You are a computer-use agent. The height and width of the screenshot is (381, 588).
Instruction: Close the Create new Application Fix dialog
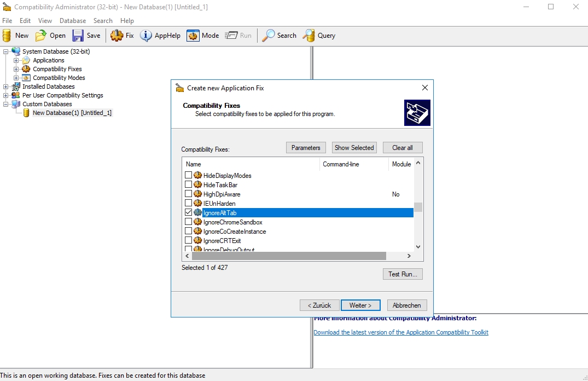[x=425, y=88]
